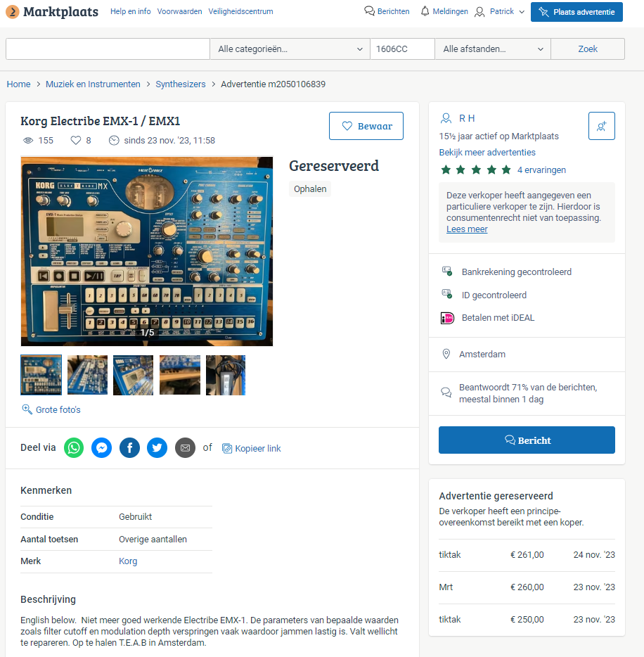Click the Korg brand link
This screenshot has height=657, width=644.
[128, 561]
